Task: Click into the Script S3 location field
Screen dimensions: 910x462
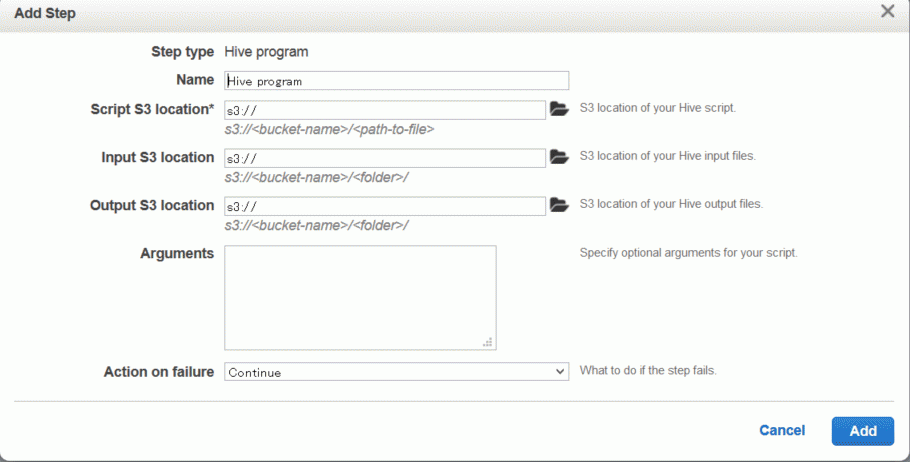Action: [385, 110]
